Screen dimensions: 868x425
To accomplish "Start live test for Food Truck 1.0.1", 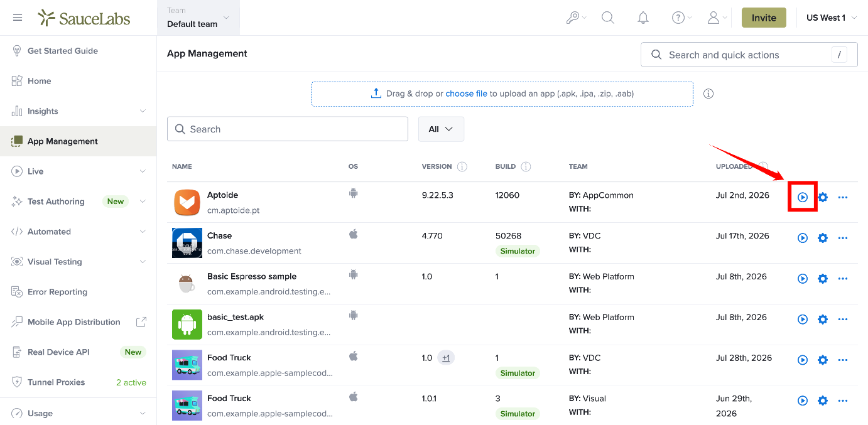I will tap(803, 401).
